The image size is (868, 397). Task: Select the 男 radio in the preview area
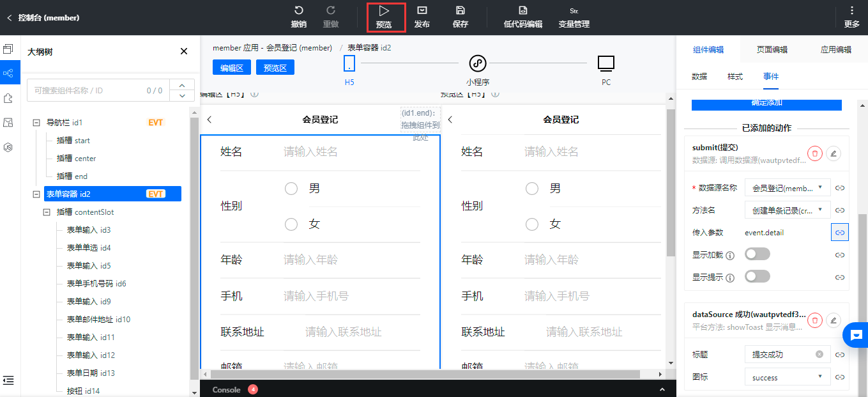[x=532, y=189]
